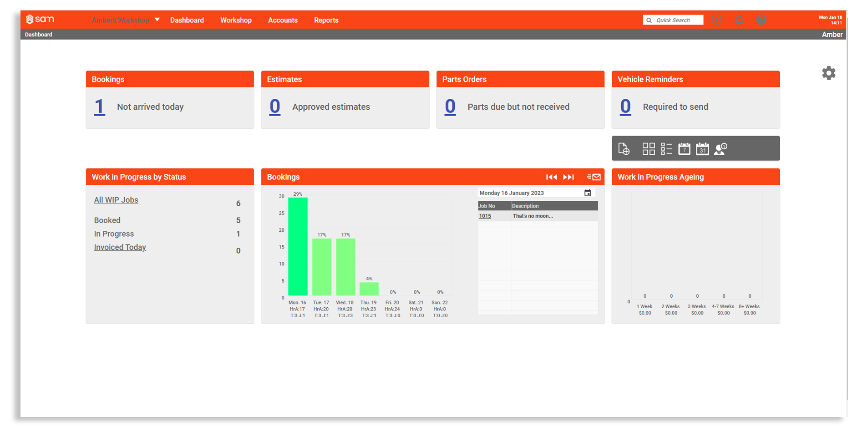Open the date picker calendar icon
The height and width of the screenshot is (427, 868).
tap(587, 192)
